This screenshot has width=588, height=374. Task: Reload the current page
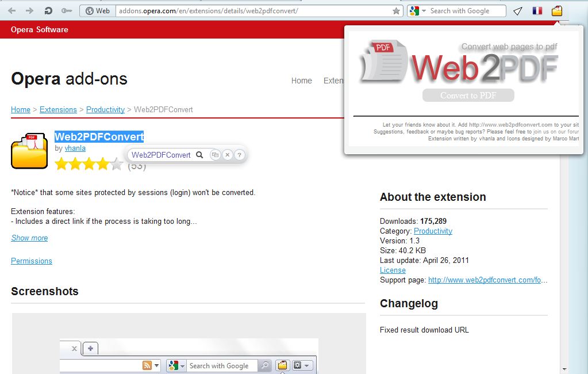tap(47, 10)
